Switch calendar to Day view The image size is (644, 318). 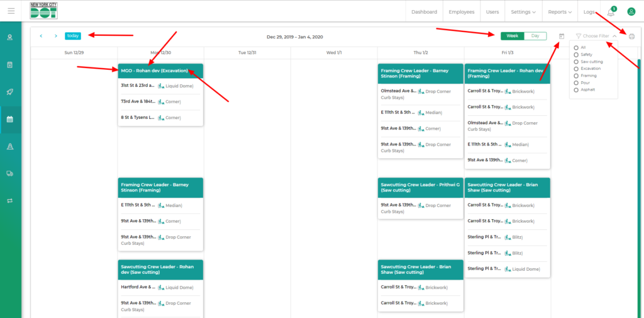535,36
